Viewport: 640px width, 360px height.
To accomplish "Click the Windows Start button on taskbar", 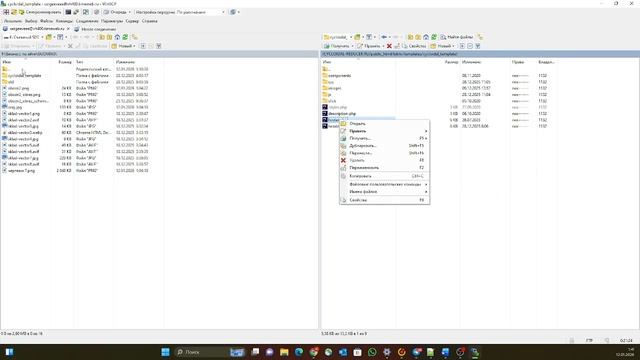I will tap(165, 352).
